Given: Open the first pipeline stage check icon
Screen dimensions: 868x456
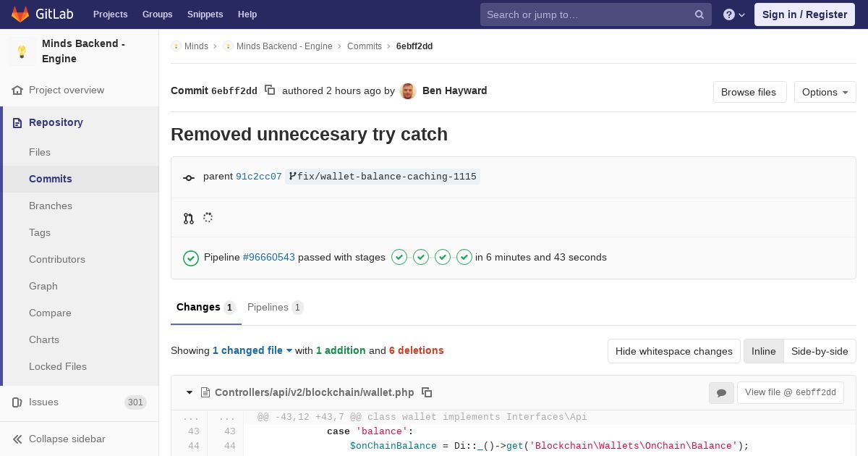Looking at the screenshot, I should pyautogui.click(x=399, y=257).
